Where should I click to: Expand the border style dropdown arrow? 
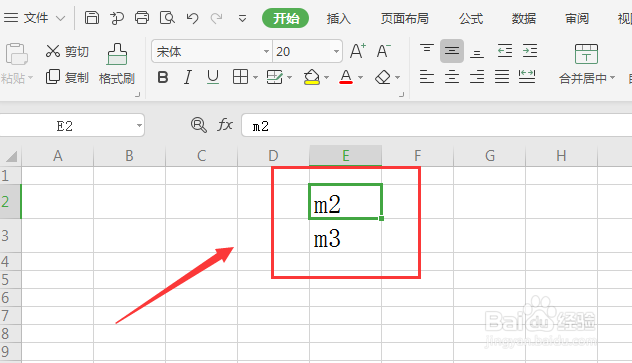(255, 77)
